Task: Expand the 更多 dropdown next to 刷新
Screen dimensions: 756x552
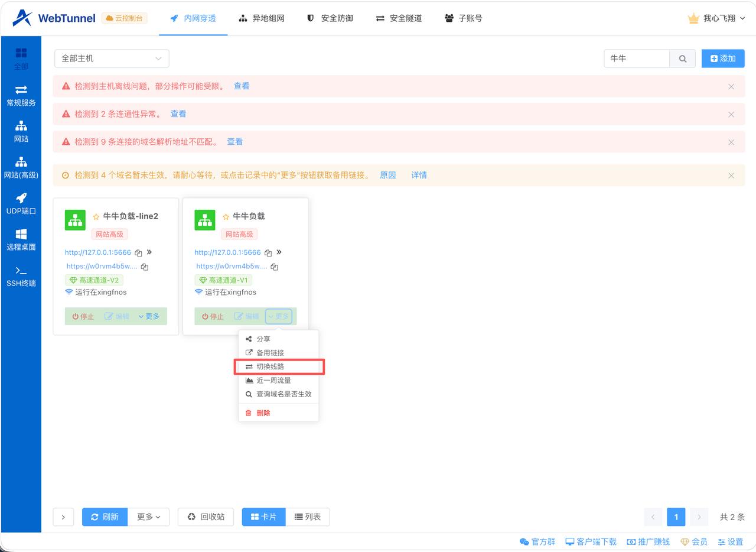Action: click(x=148, y=517)
